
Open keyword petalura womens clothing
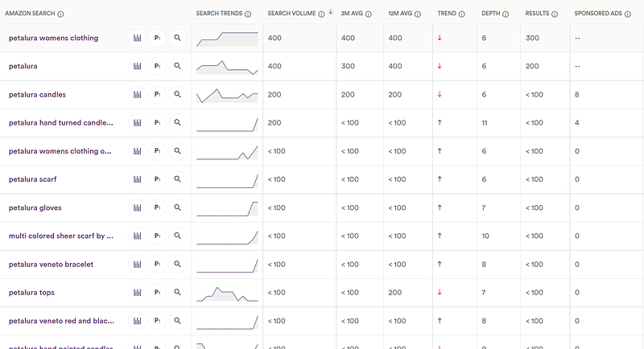pyautogui.click(x=53, y=38)
